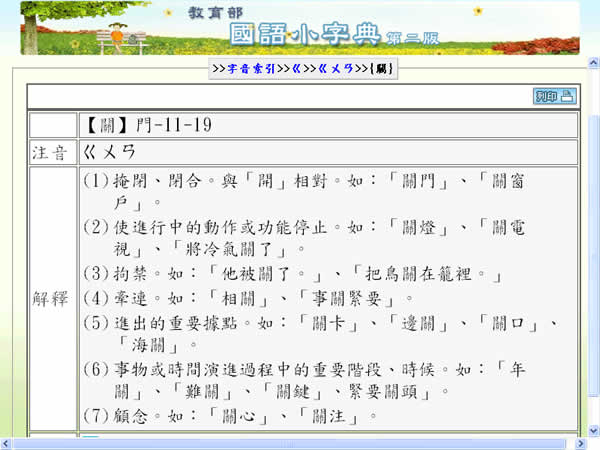600x450 pixels.
Task: Click the vertical scrollbar down arrow
Action: click(x=593, y=430)
